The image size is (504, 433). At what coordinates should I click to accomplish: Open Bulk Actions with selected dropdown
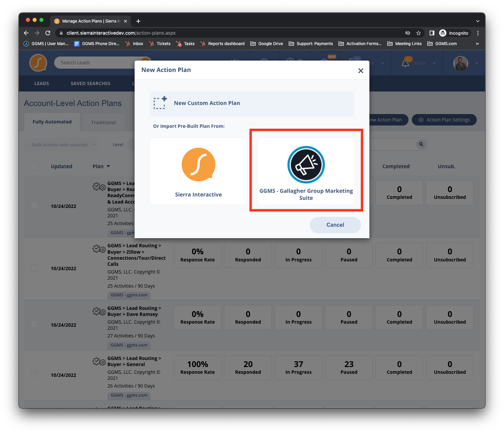(62, 145)
